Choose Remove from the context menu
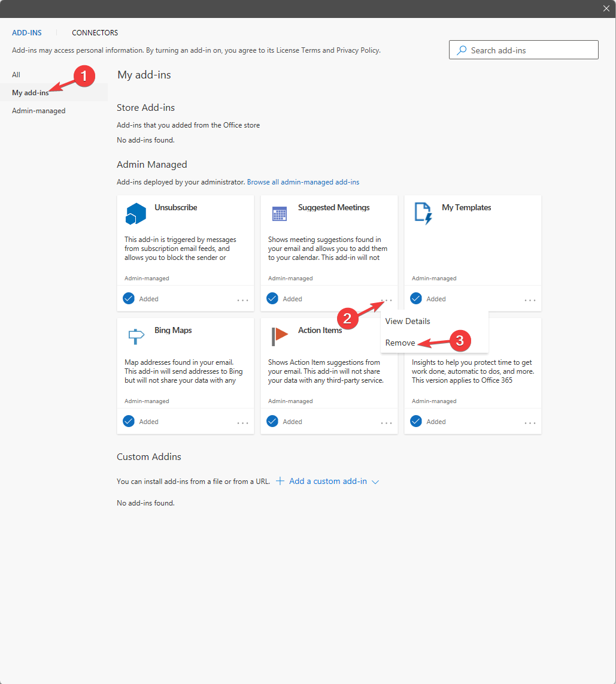Screen dimensions: 616x684 tap(400, 343)
